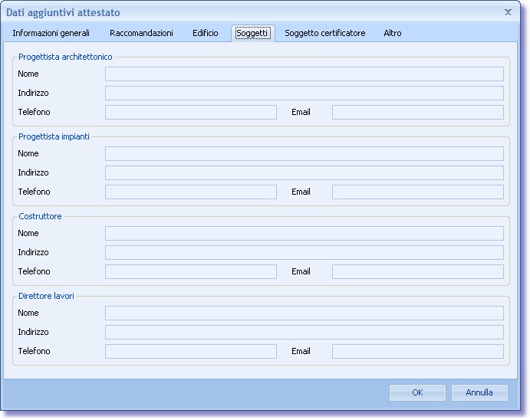Click the Progettista architettonico group title
This screenshot has width=530, height=420.
[65, 57]
